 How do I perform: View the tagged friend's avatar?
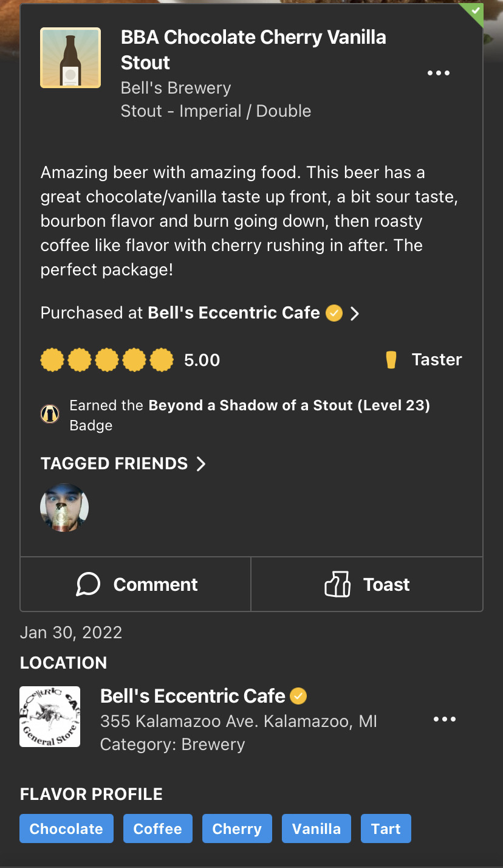pos(64,508)
